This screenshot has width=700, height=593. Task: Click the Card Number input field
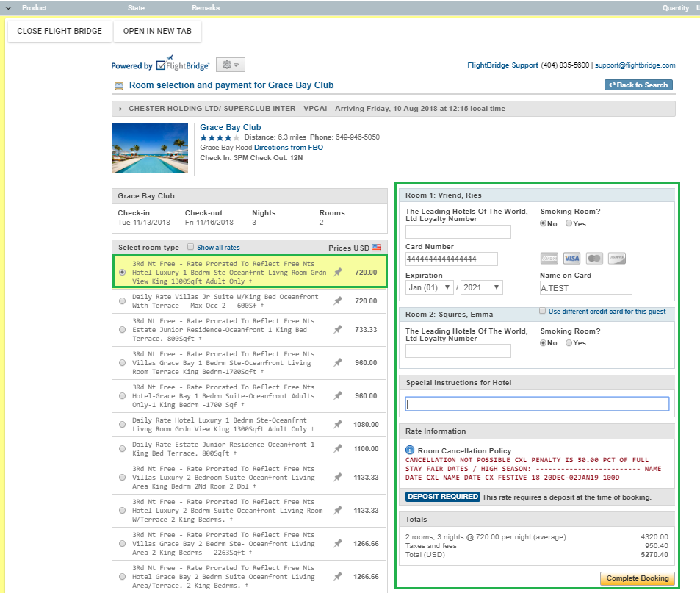pyautogui.click(x=451, y=259)
